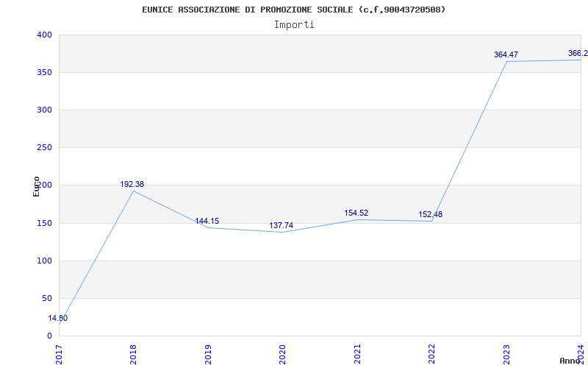Click the 250 y-axis tick label
The width and height of the screenshot is (588, 368).
point(44,148)
